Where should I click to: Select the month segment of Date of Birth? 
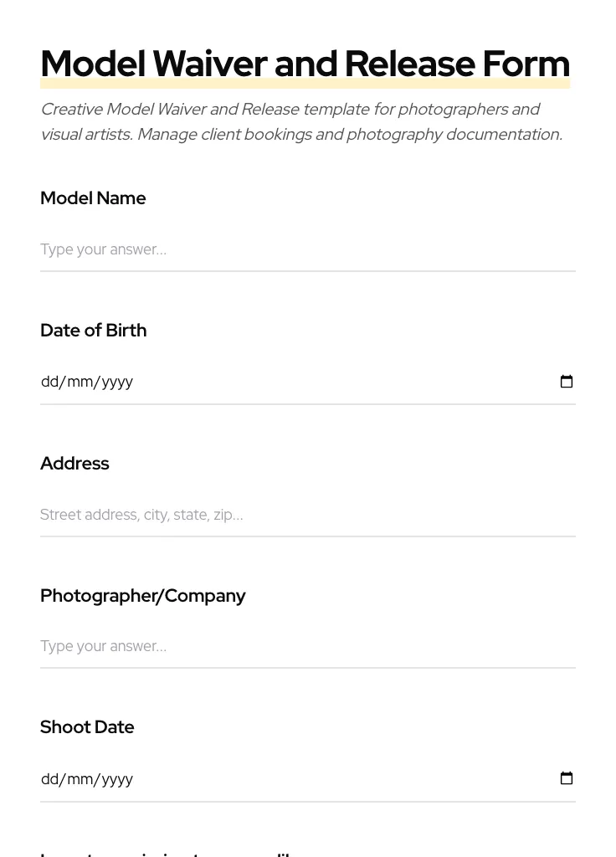pyautogui.click(x=80, y=382)
